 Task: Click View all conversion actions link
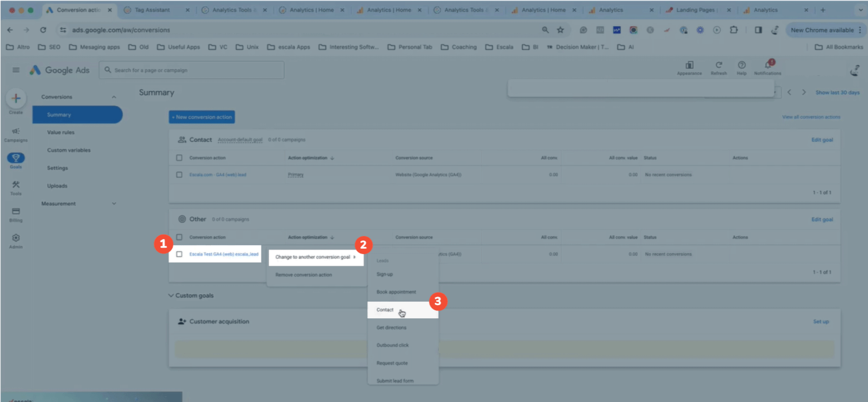click(x=811, y=117)
